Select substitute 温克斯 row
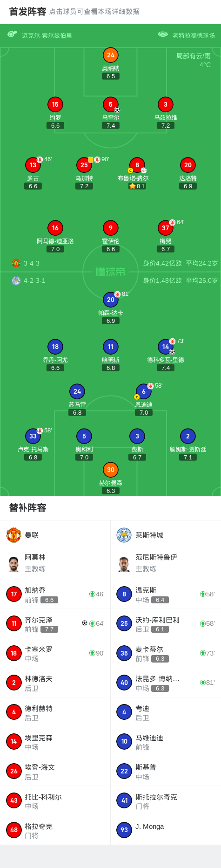The width and height of the screenshot is (221, 868). click(x=166, y=594)
